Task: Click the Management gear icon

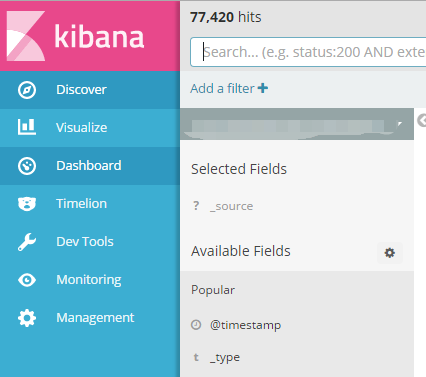Action: [x=27, y=318]
